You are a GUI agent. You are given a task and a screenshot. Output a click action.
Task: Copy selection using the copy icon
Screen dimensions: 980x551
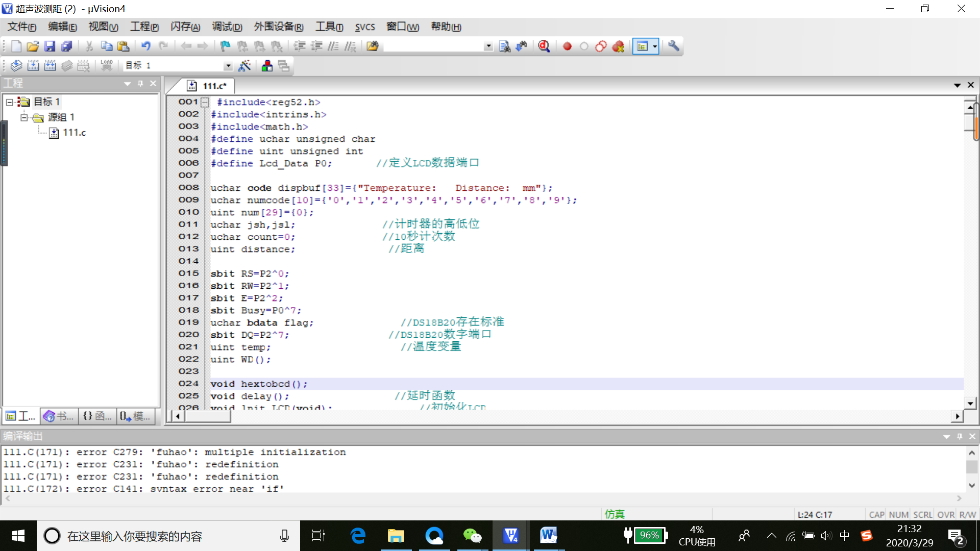[x=107, y=46]
